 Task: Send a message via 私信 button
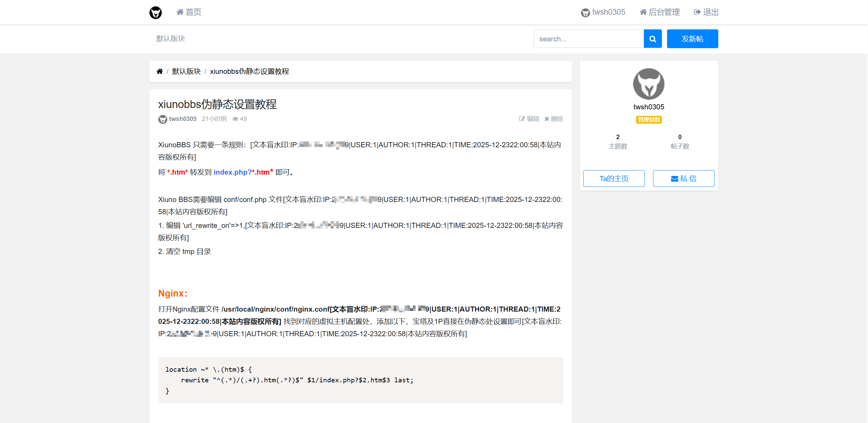683,179
